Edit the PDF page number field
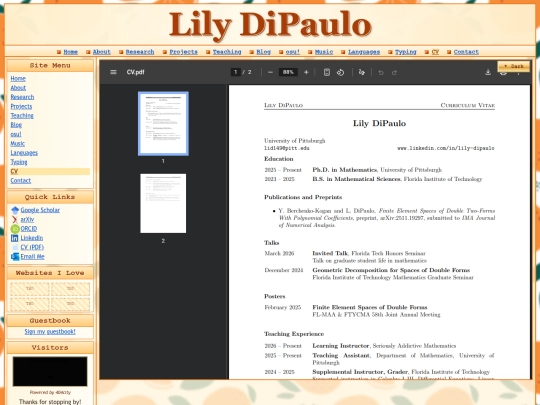This screenshot has width=540, height=405. click(x=236, y=72)
